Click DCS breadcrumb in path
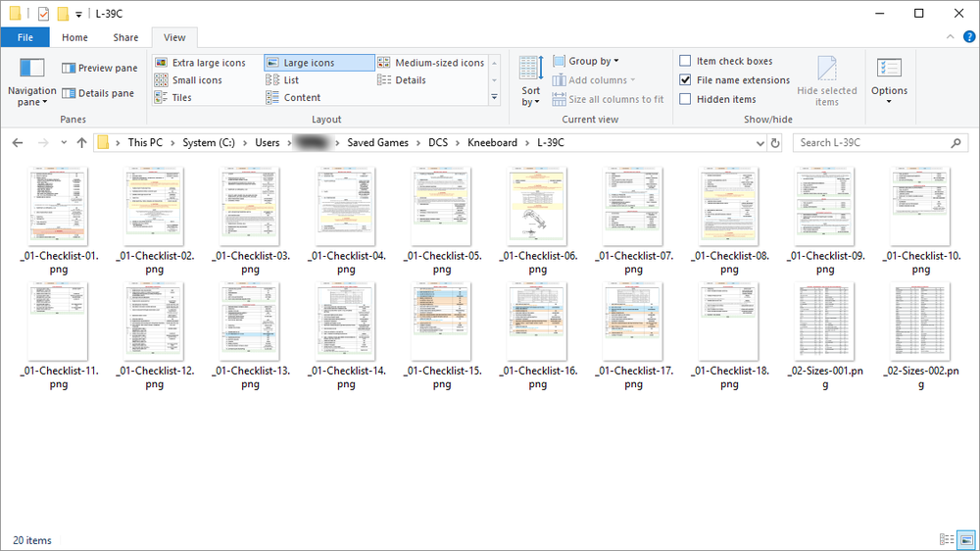This screenshot has height=551, width=980. [438, 142]
